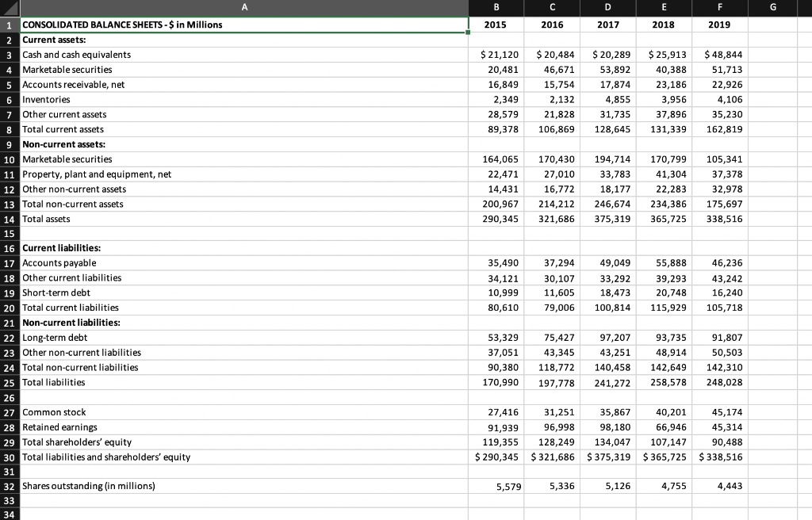Click total assets value 375,319 in row 14

(x=608, y=219)
